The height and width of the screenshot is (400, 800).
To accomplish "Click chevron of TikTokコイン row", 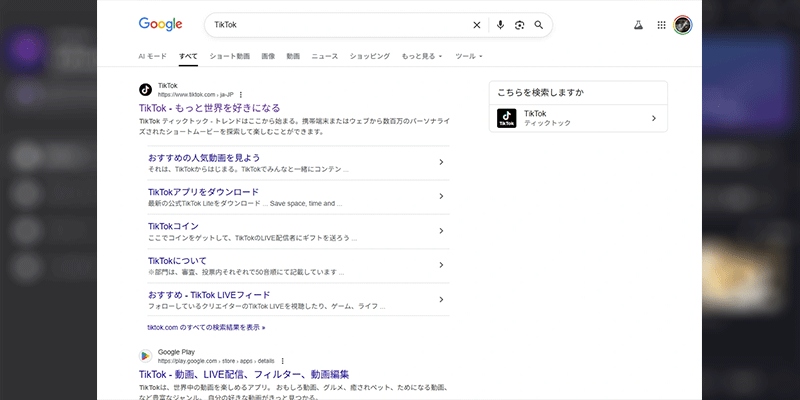I will point(441,231).
